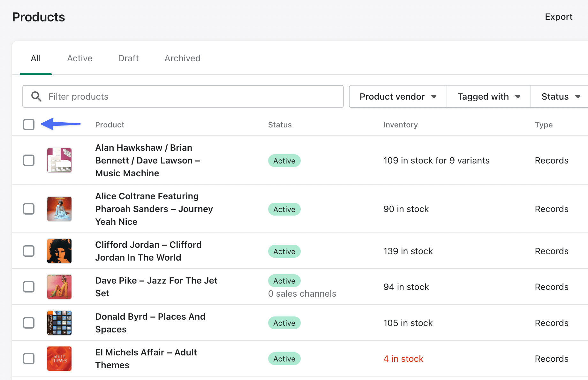Screen dimensions: 588x380
Task: Select the Donald Byrd album thumbnail
Action: 59,323
